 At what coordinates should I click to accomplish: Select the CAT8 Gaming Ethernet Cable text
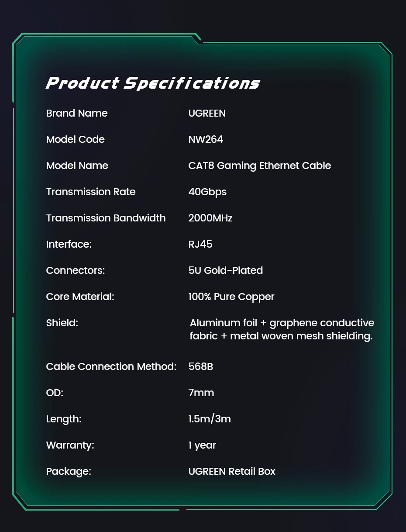[x=259, y=166]
